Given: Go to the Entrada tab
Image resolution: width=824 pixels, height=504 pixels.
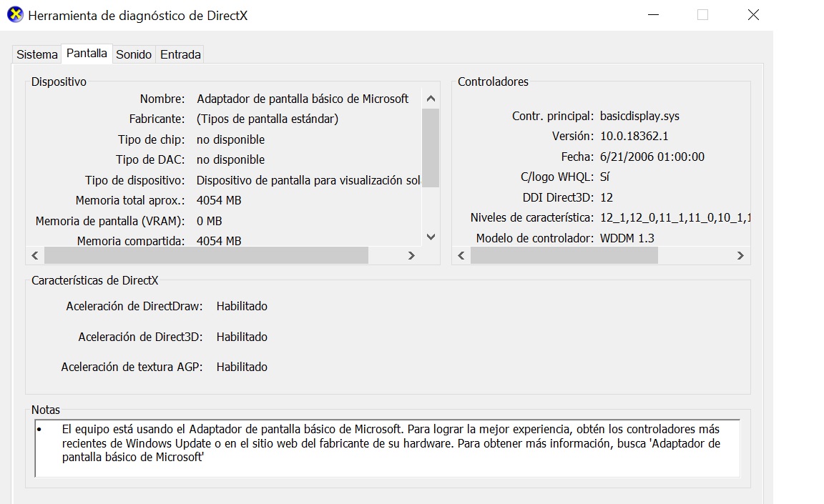Looking at the screenshot, I should pyautogui.click(x=180, y=54).
